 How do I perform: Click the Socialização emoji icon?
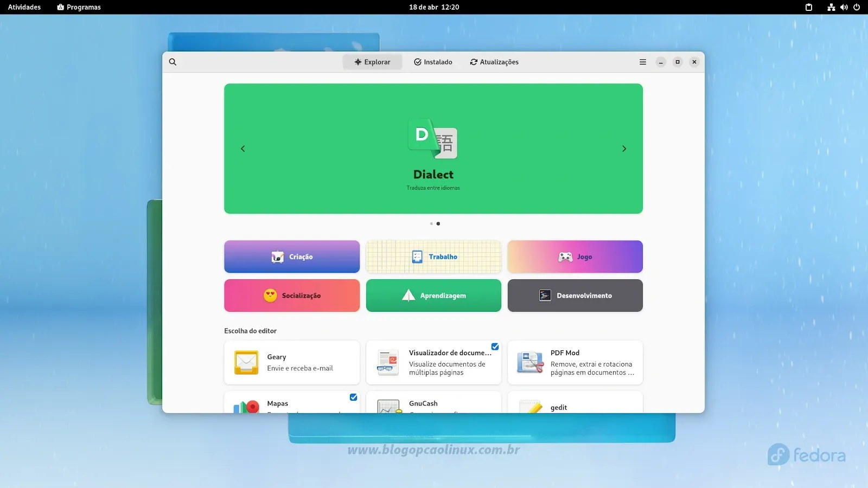tap(270, 296)
